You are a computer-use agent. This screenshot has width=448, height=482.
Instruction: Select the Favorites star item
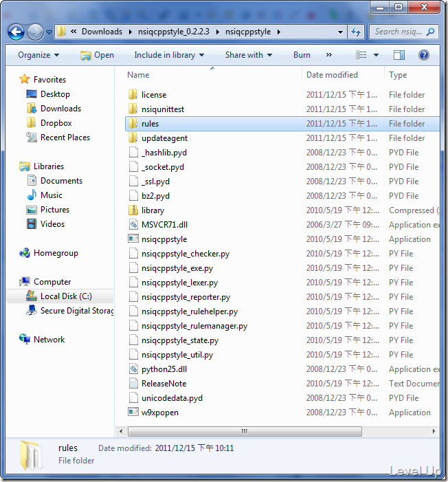[x=43, y=79]
